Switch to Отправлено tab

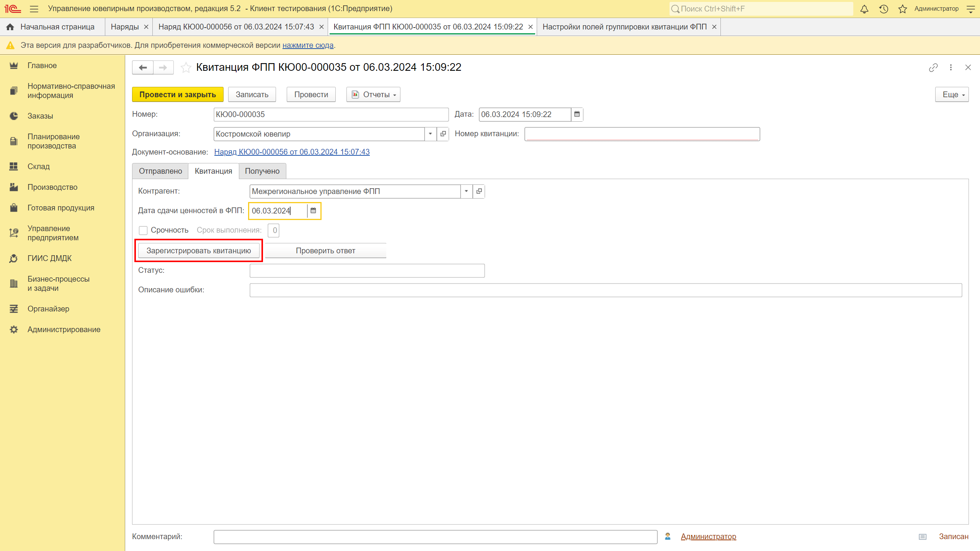pyautogui.click(x=160, y=171)
